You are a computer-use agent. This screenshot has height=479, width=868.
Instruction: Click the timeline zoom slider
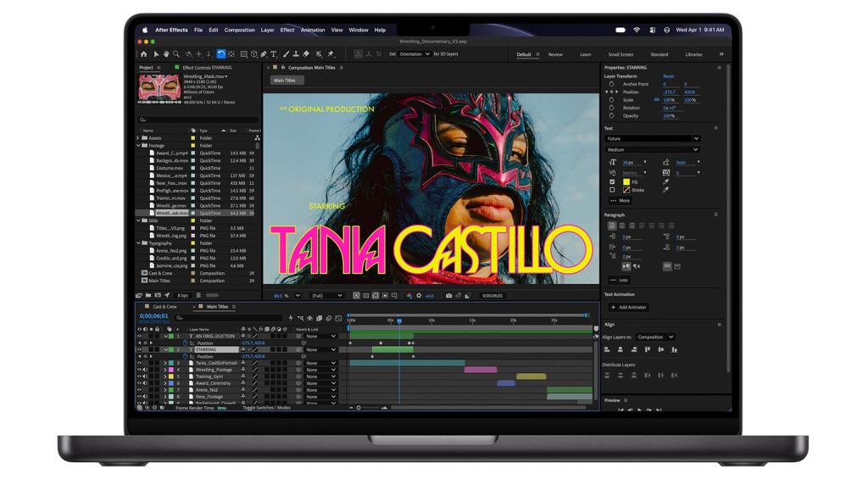point(367,408)
